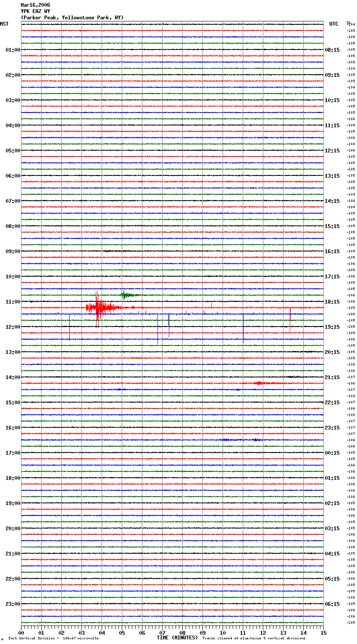Click the UTC timezone header
The height and width of the screenshot is (644, 357).
[x=334, y=24]
